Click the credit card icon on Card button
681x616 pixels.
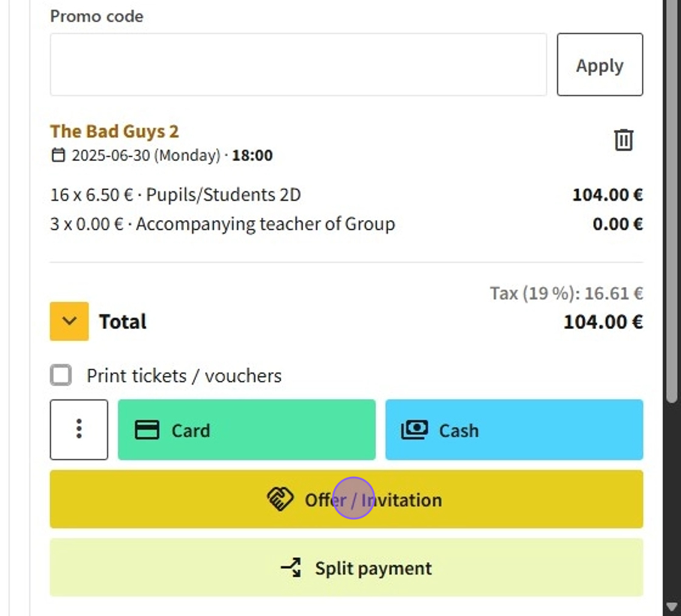(146, 430)
